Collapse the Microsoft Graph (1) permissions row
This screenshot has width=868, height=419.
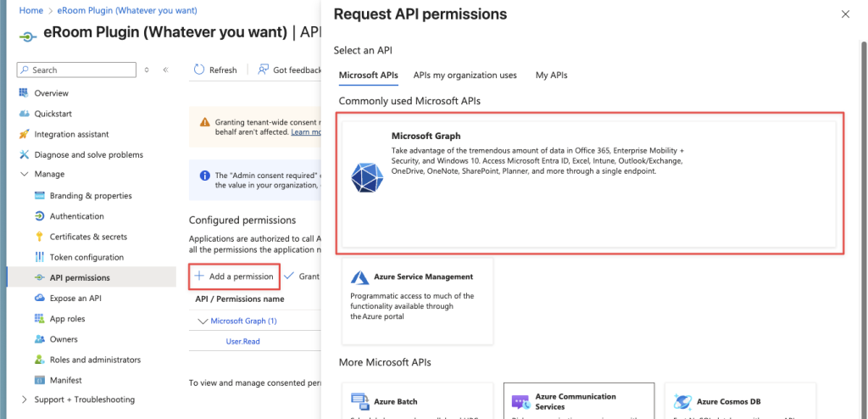click(202, 321)
